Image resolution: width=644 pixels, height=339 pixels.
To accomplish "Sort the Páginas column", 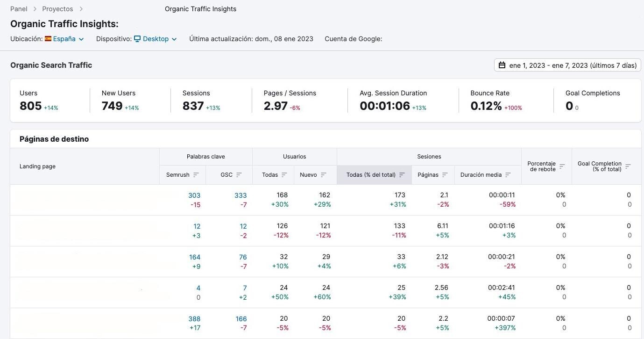I will pos(445,174).
